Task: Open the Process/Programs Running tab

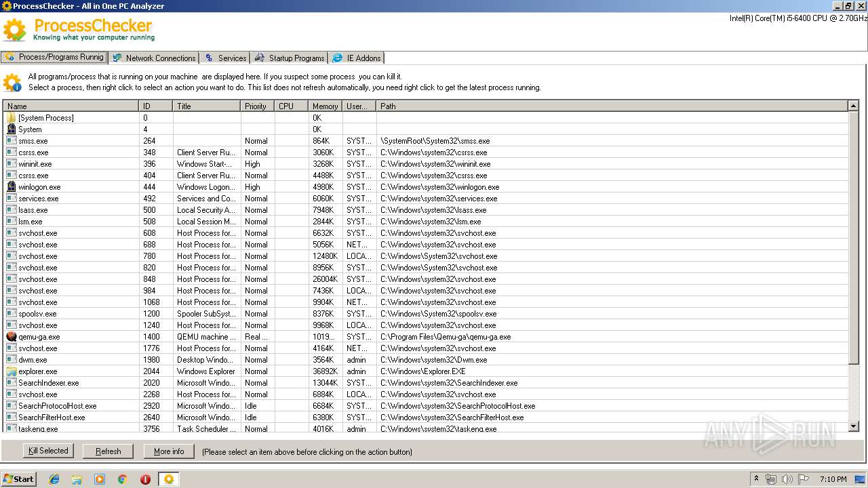Action: (x=54, y=58)
